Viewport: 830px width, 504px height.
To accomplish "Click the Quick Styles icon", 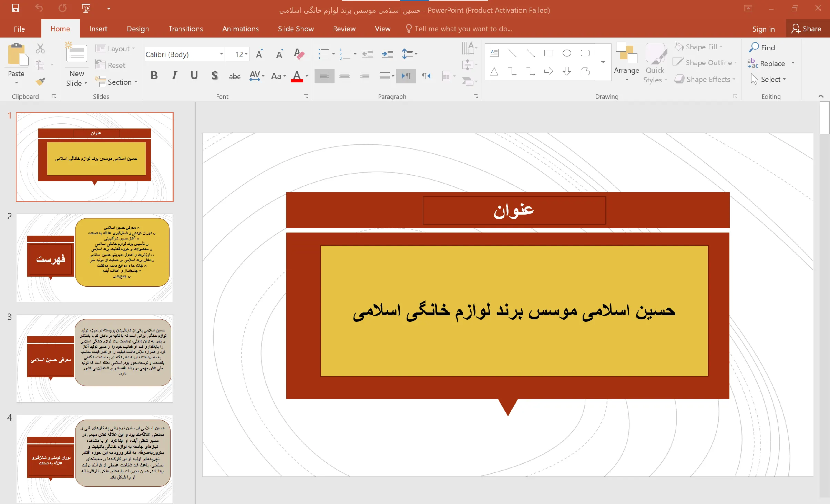I will point(655,54).
